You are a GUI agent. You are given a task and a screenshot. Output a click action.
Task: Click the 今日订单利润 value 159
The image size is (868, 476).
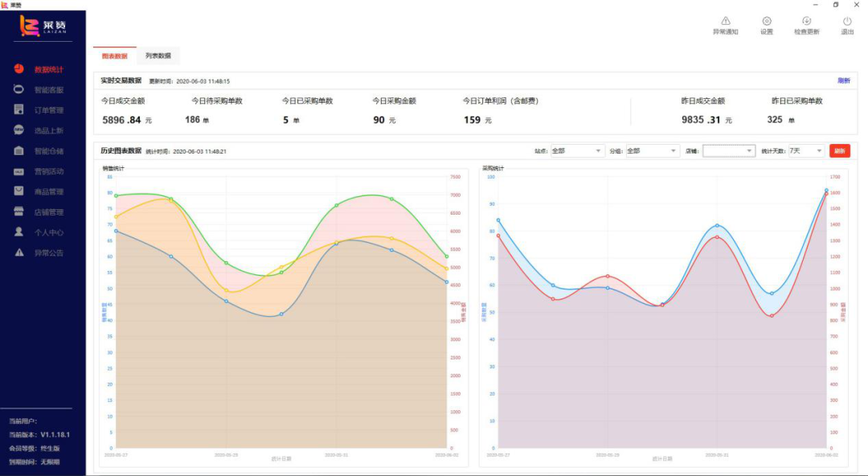tap(473, 120)
